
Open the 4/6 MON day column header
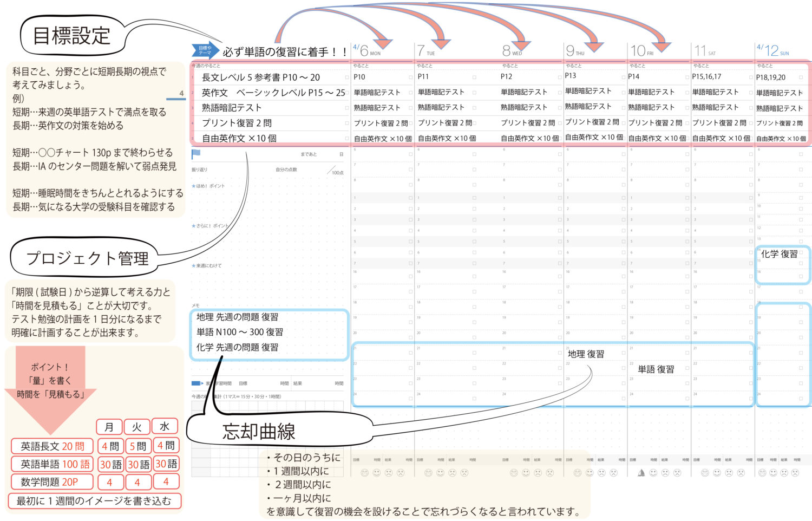(x=367, y=50)
